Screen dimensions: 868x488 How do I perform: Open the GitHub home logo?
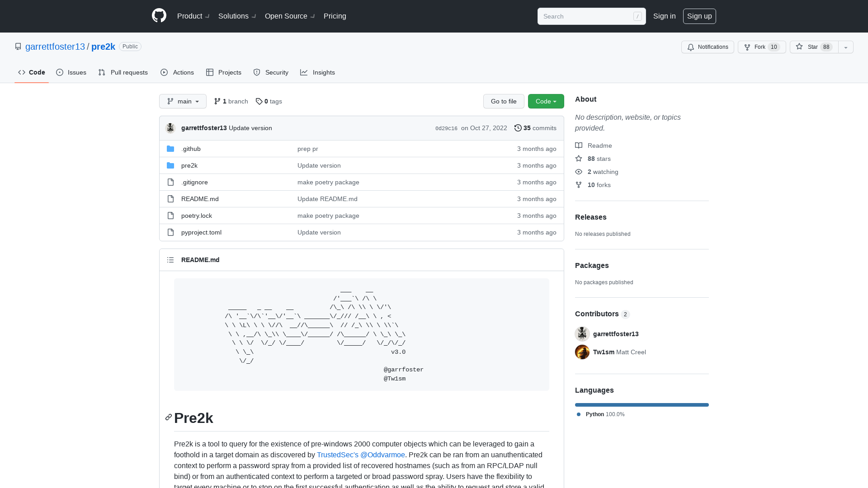click(159, 16)
